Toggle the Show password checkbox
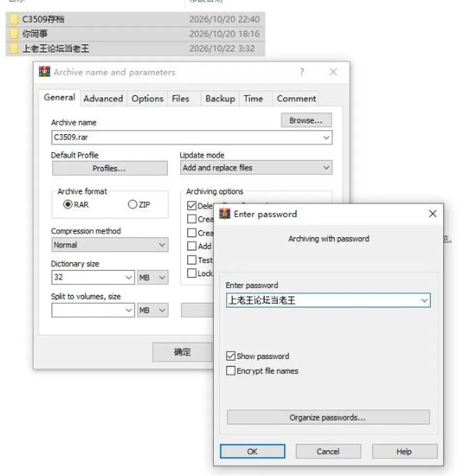This screenshot has width=469, height=476. pos(231,356)
